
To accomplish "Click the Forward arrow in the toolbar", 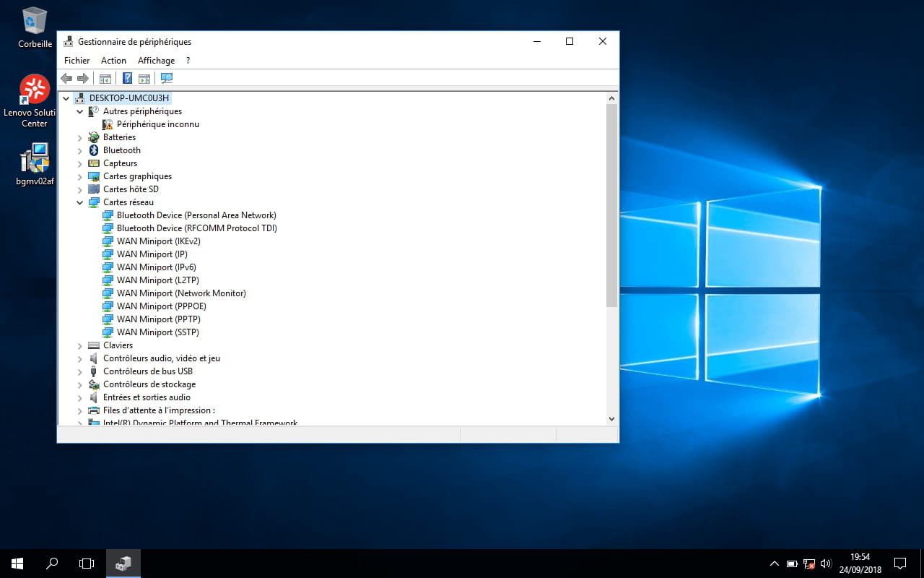I will [83, 78].
